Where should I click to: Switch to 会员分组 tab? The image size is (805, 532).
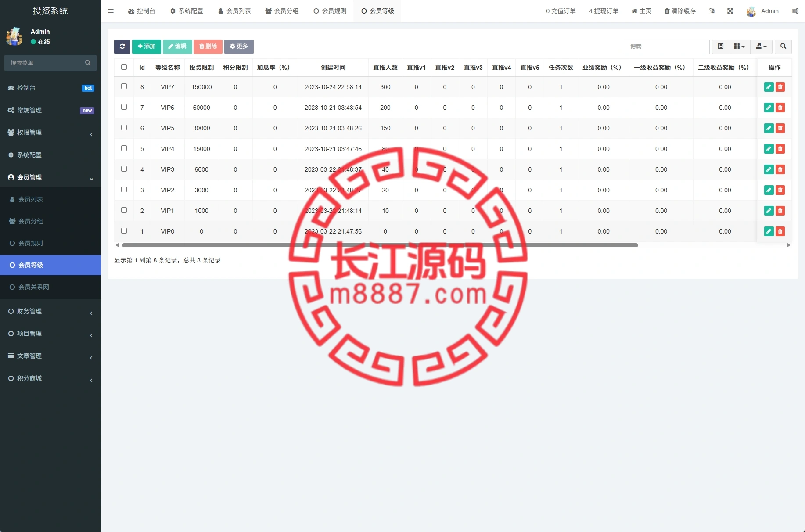pyautogui.click(x=282, y=11)
